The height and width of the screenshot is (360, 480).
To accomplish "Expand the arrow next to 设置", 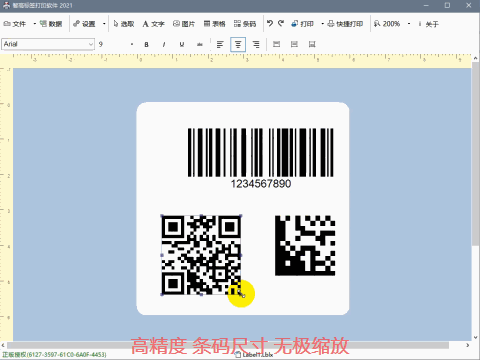I will click(104, 24).
